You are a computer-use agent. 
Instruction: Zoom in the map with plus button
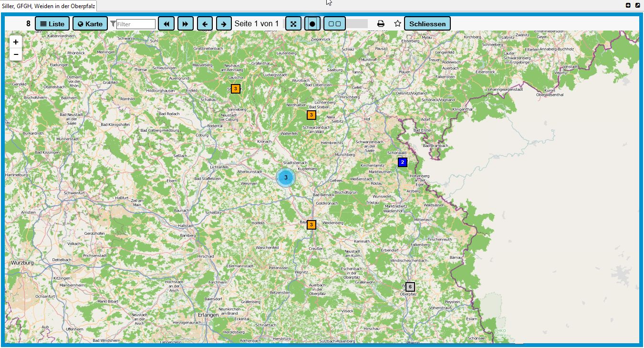[16, 42]
